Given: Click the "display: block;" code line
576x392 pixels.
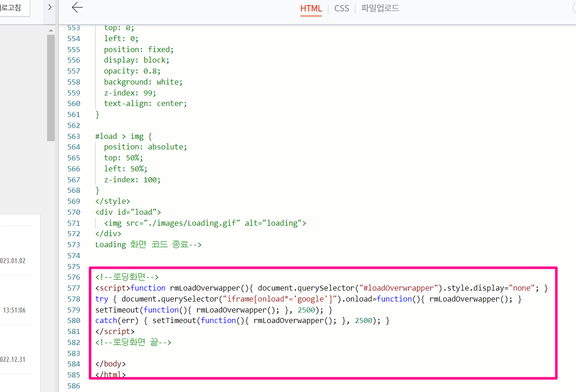Looking at the screenshot, I should (x=137, y=60).
